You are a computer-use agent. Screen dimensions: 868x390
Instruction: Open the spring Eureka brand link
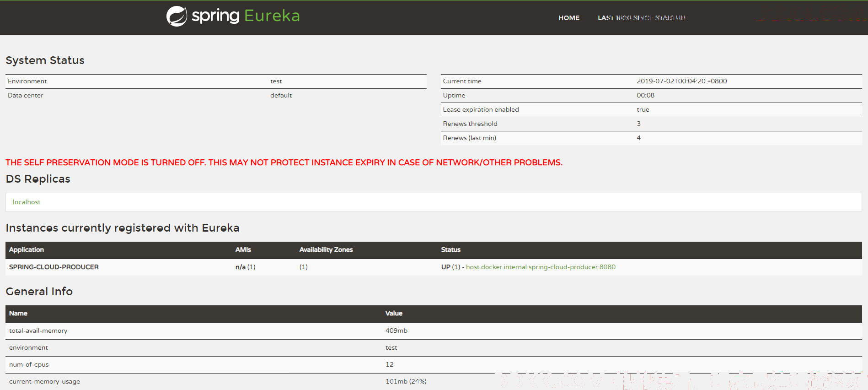coord(233,16)
